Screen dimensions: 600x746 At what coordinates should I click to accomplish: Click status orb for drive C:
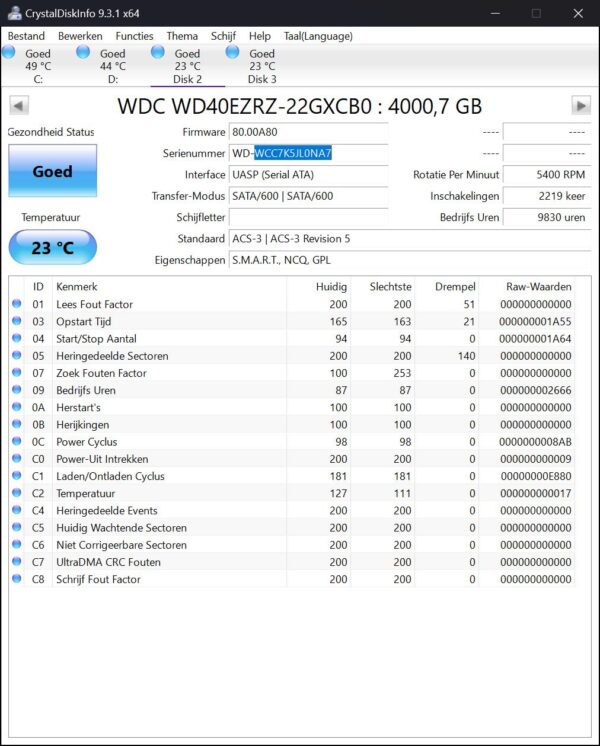pyautogui.click(x=9, y=52)
